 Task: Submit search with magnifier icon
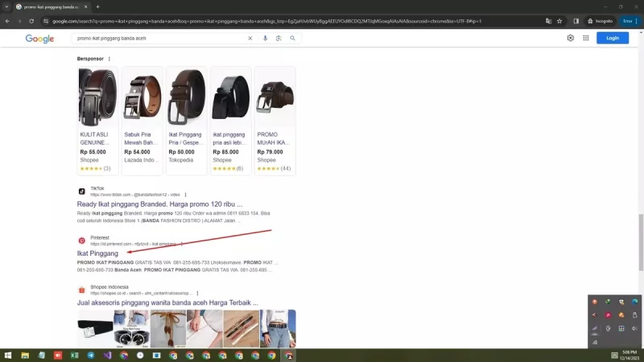[x=292, y=38]
